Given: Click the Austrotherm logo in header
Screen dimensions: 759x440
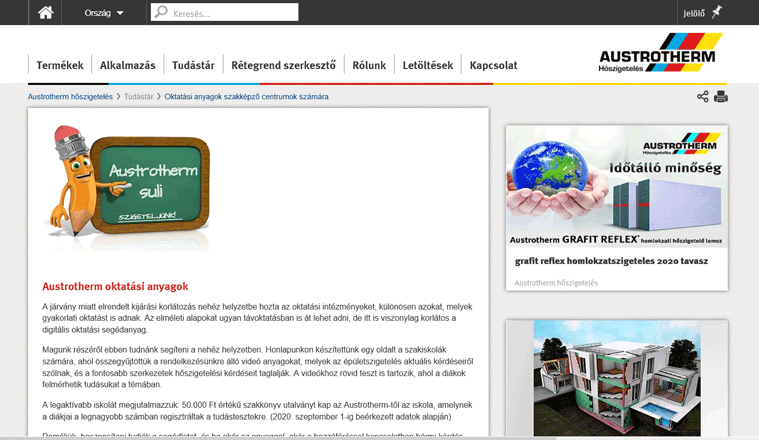Looking at the screenshot, I should pyautogui.click(x=660, y=53).
